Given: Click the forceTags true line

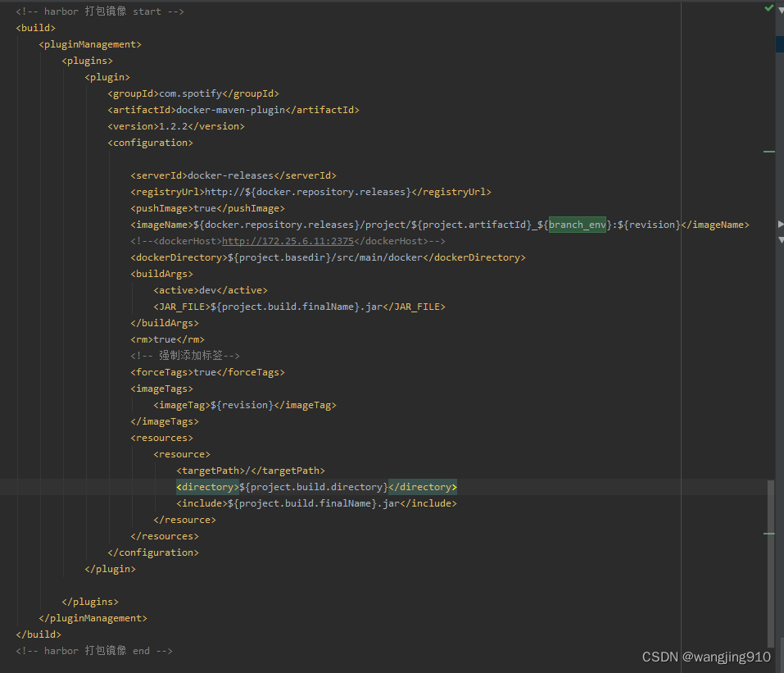Looking at the screenshot, I should pyautogui.click(x=207, y=372).
